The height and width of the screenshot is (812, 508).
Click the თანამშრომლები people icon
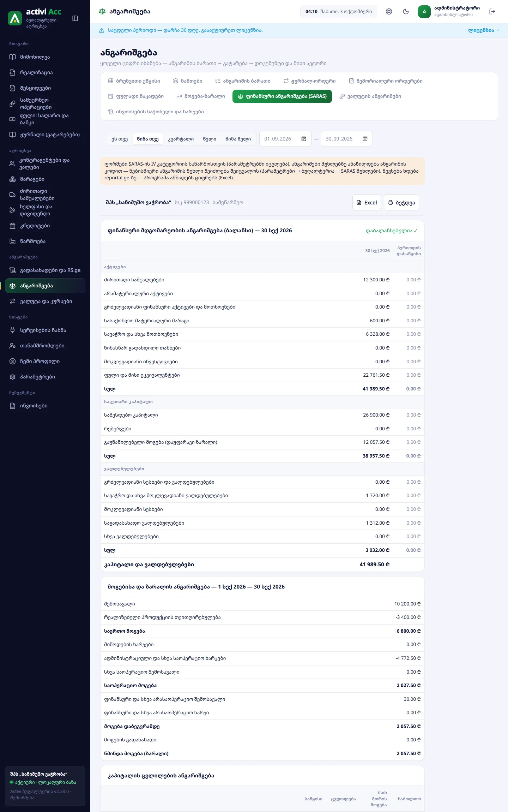(12, 346)
